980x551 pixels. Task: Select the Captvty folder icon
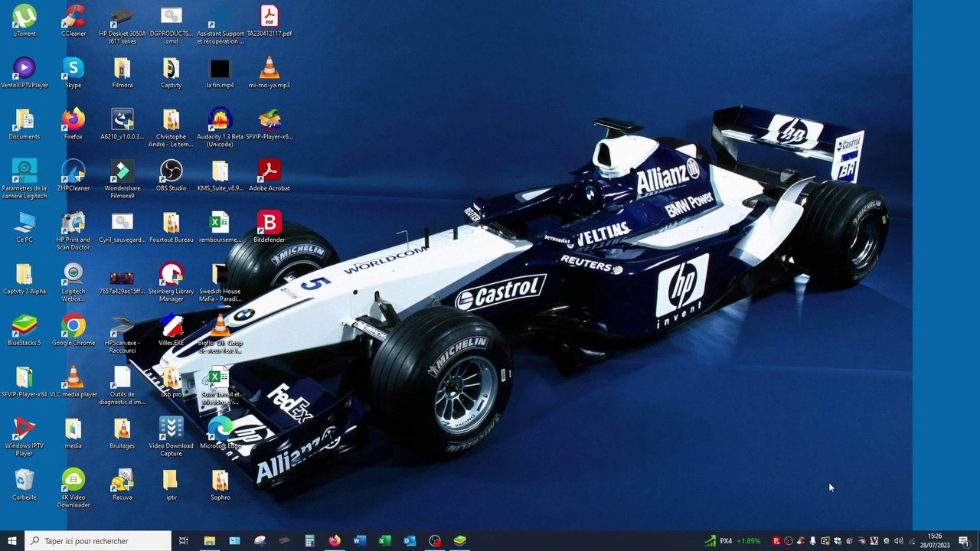click(x=171, y=73)
